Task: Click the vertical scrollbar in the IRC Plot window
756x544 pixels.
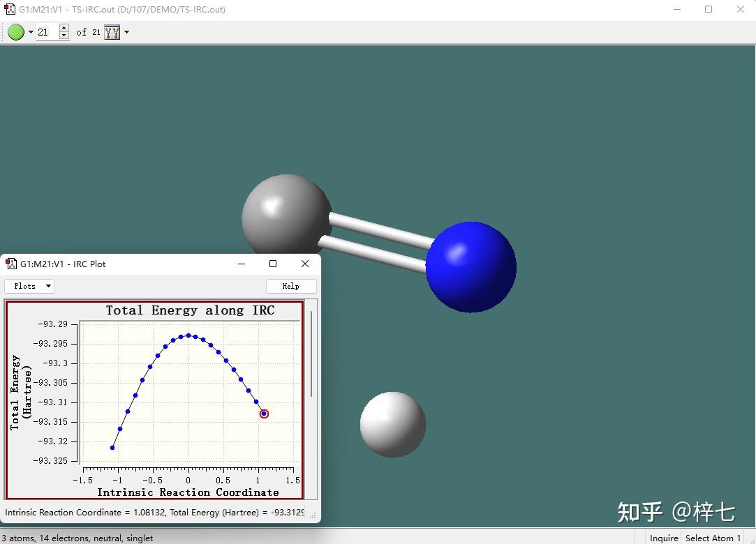Action: pos(311,354)
